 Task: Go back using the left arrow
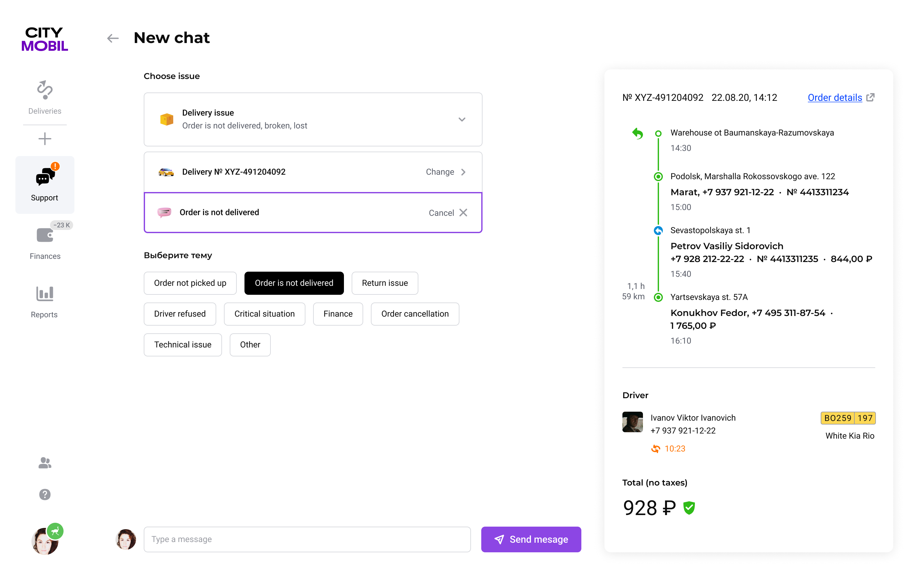(x=113, y=38)
